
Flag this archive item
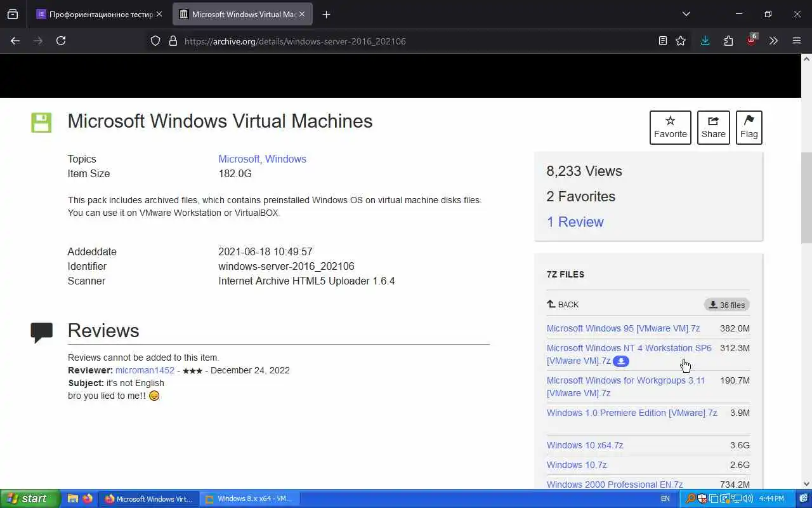pos(749,127)
